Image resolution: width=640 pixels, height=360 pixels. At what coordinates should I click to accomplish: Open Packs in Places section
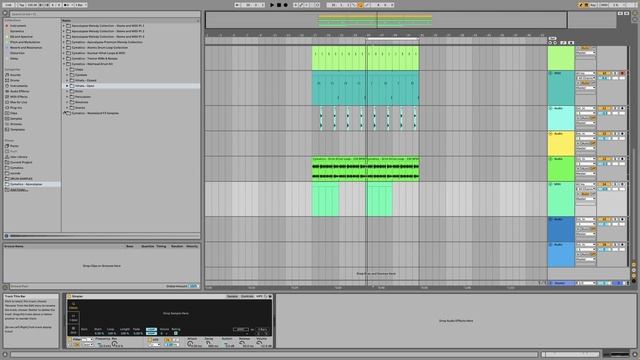pyautogui.click(x=14, y=146)
